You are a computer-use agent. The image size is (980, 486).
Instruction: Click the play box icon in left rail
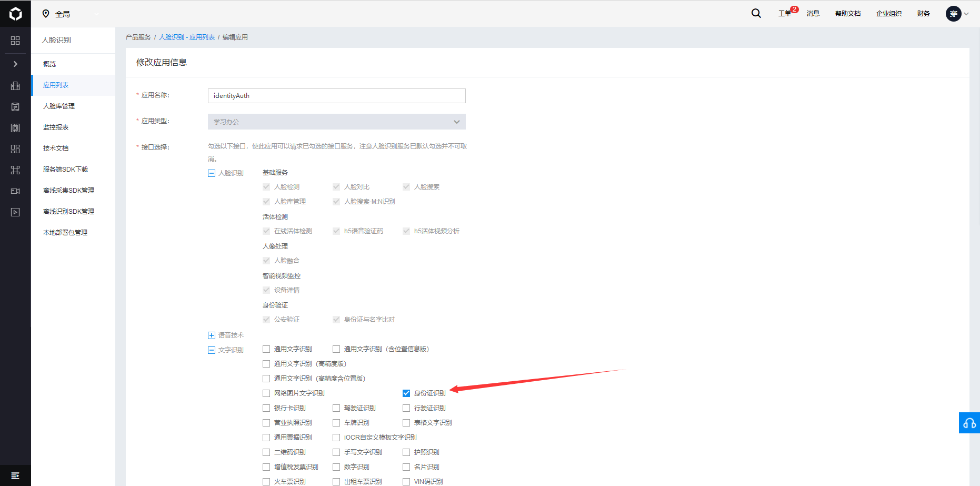click(15, 212)
